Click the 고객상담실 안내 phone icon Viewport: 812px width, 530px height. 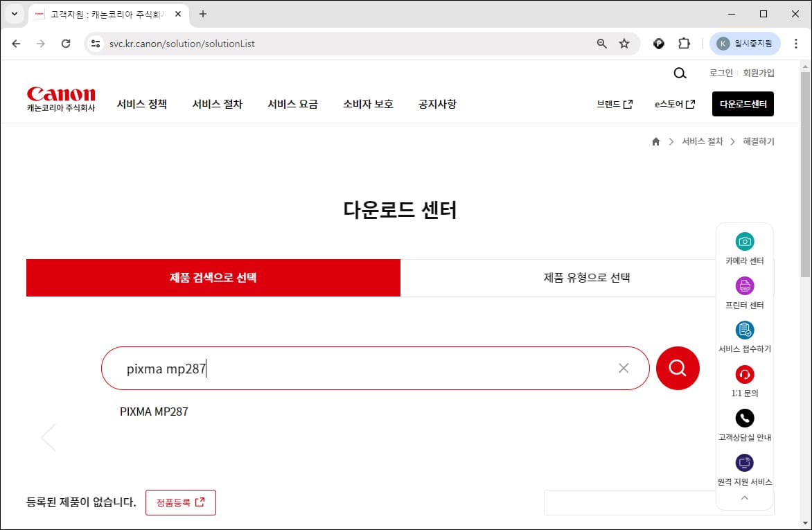[x=745, y=418]
